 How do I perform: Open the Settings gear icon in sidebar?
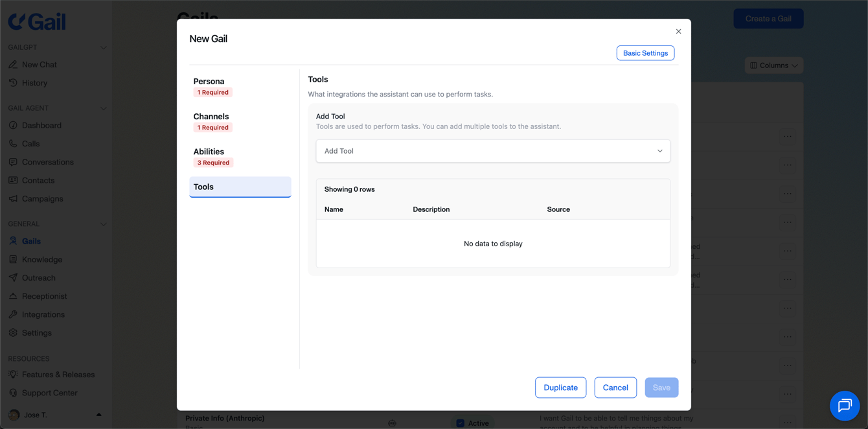click(13, 332)
